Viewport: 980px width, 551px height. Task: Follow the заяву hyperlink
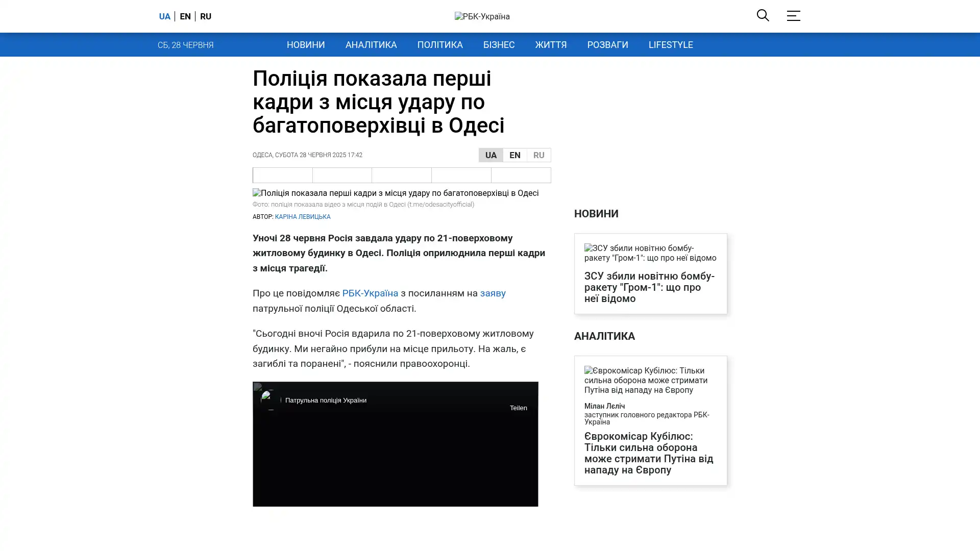(493, 293)
